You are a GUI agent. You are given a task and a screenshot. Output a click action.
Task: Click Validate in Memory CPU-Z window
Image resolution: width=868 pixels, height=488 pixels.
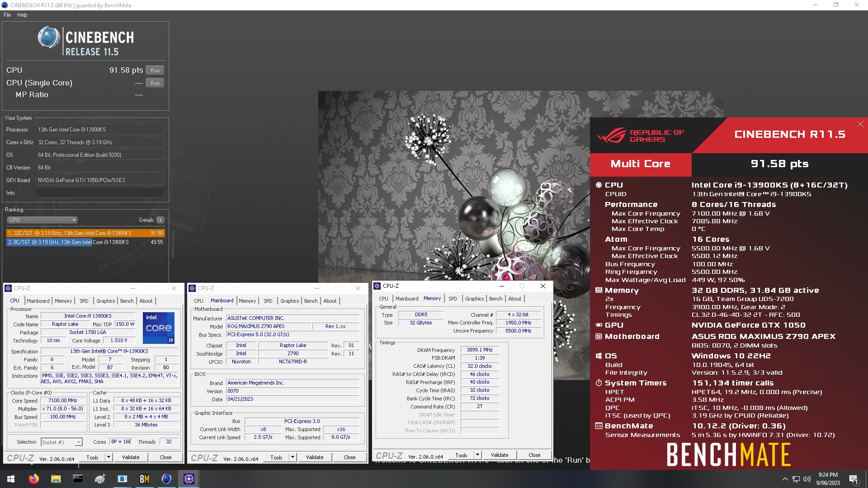click(500, 455)
